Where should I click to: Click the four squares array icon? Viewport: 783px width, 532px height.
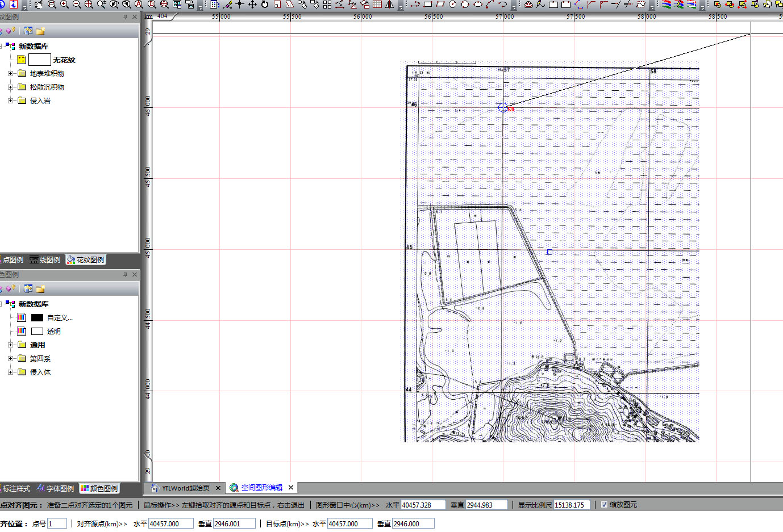327,4
